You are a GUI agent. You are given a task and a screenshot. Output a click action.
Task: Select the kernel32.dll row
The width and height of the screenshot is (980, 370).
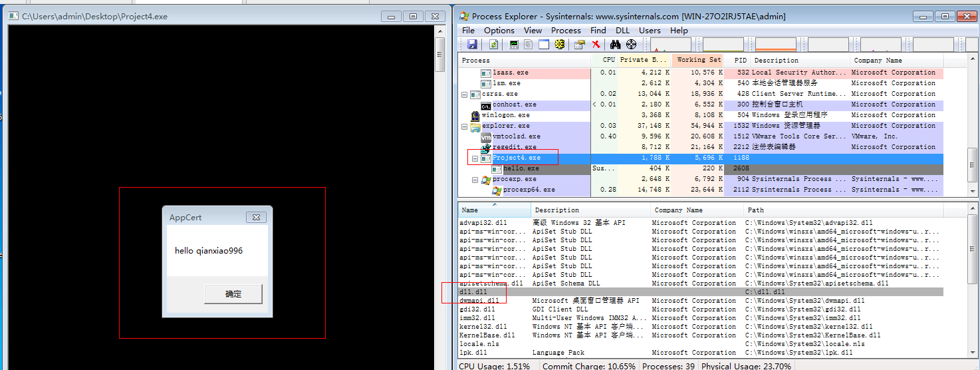coord(701,327)
